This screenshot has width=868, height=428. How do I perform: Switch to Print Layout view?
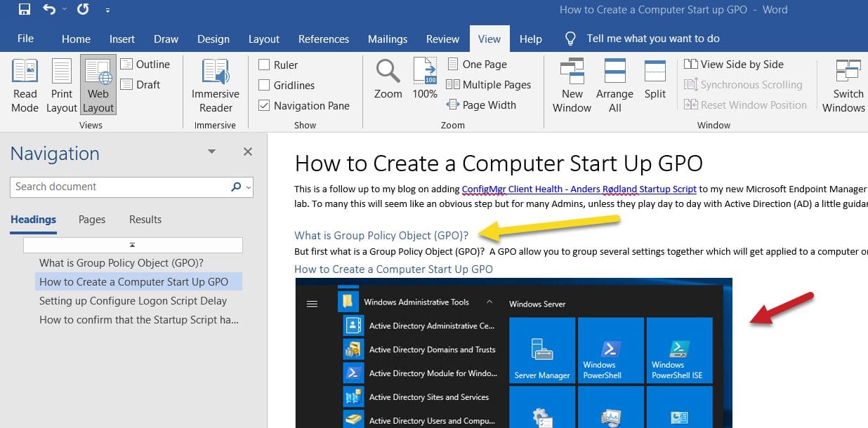(x=62, y=86)
